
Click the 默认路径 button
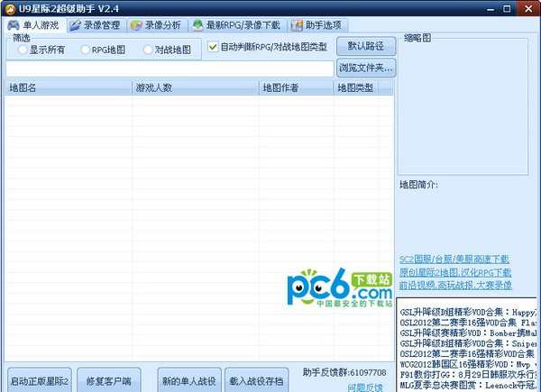366,46
